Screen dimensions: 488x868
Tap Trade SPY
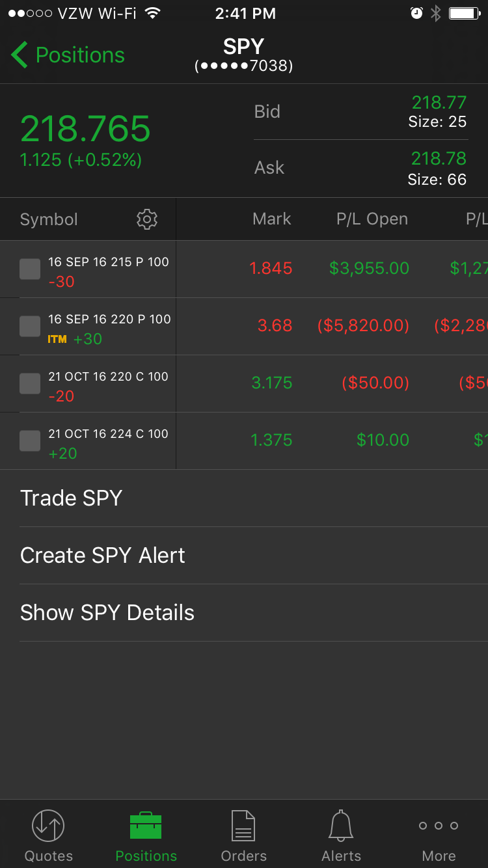pyautogui.click(x=244, y=498)
